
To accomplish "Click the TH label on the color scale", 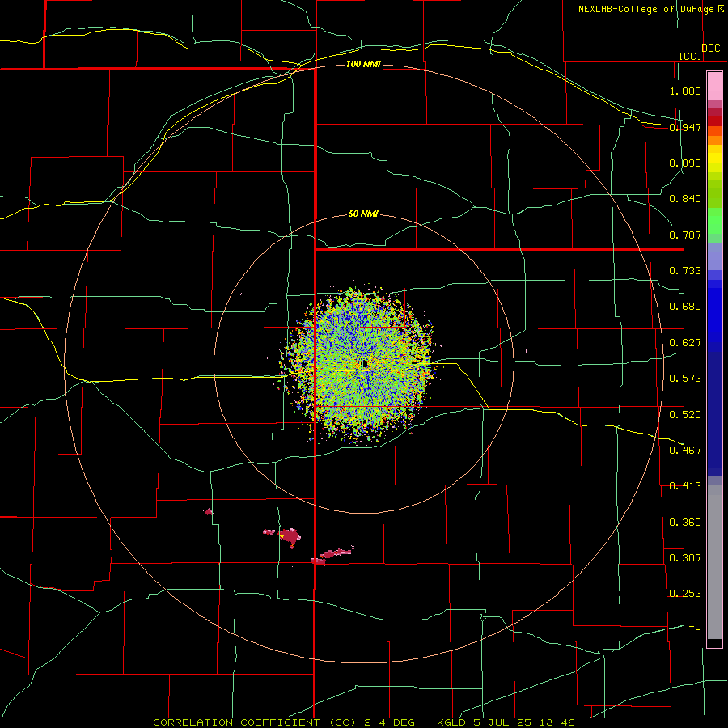I will tap(695, 629).
